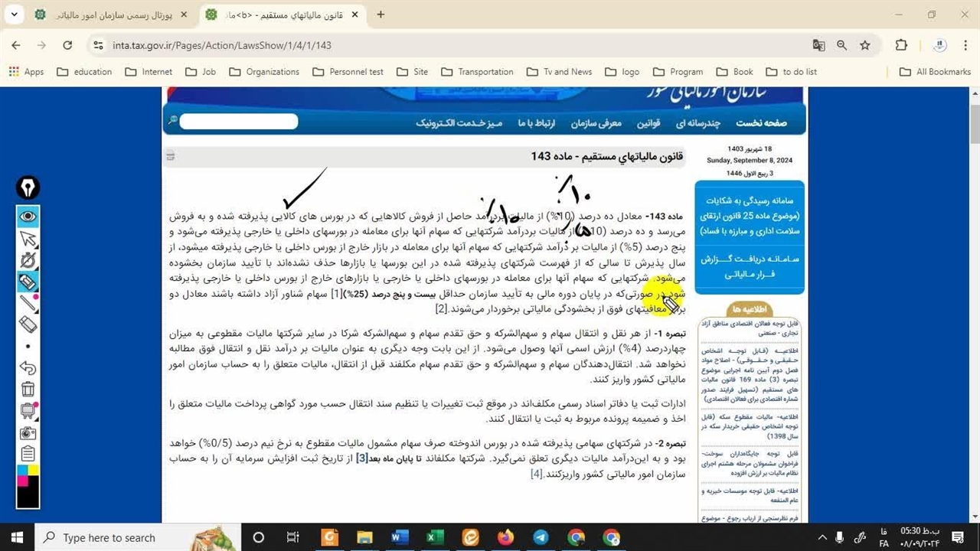Open the brush size dot selector

pyautogui.click(x=28, y=347)
